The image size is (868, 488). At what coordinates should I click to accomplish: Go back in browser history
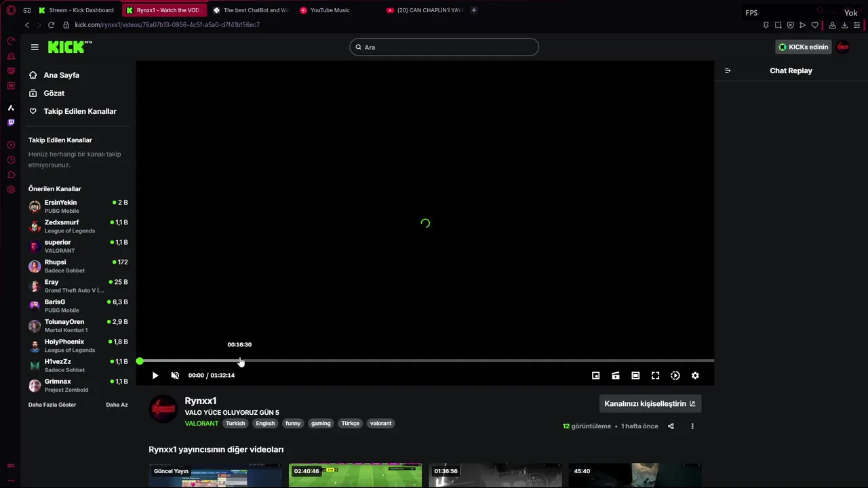coord(27,25)
